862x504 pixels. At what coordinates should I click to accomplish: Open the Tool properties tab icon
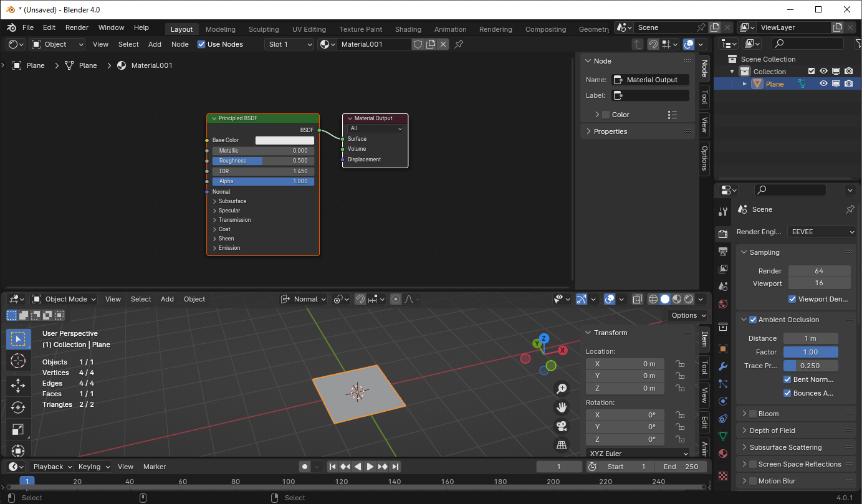click(723, 212)
